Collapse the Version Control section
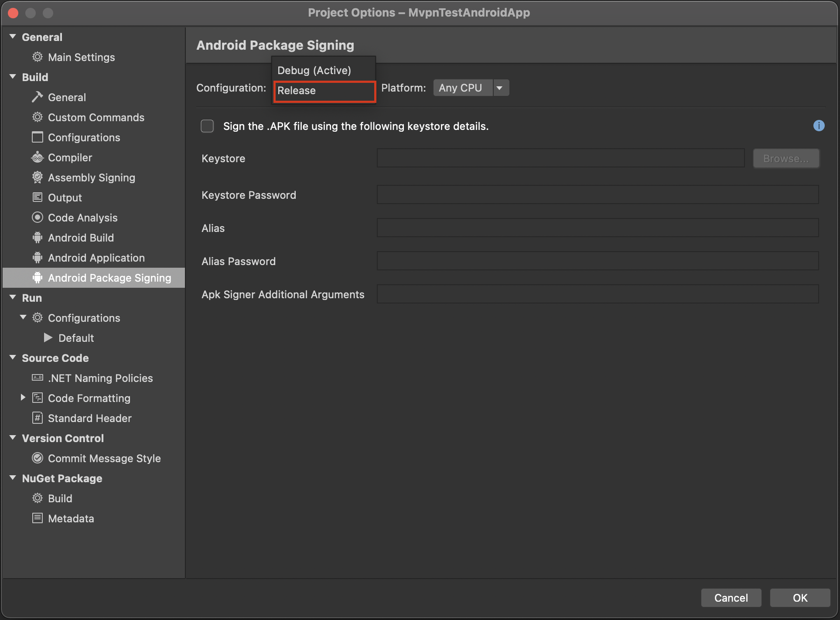The image size is (840, 620). point(13,438)
